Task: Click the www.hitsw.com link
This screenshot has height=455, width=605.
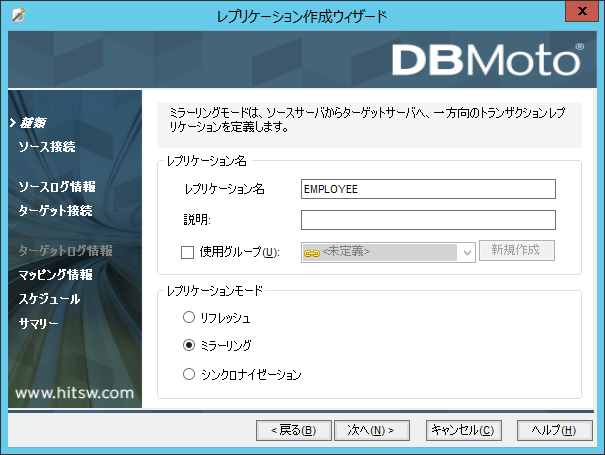Action: (74, 393)
